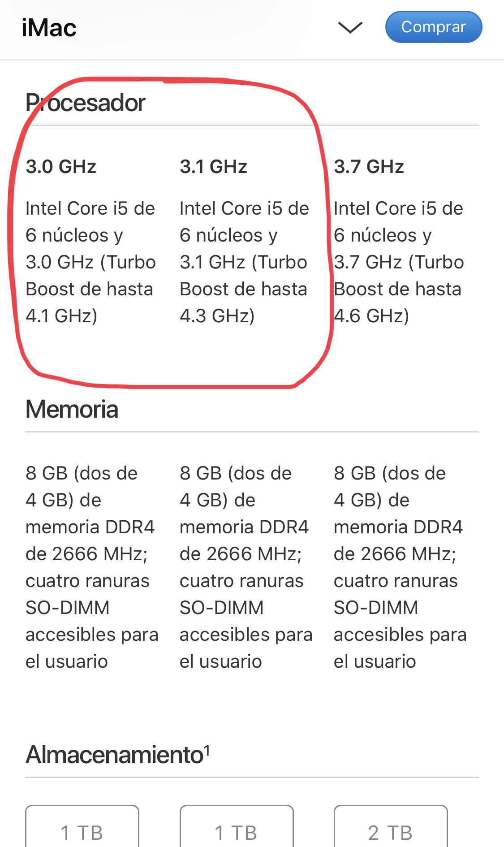
Task: Tap the 3.7 GHz Turbo Boost 4.6 GHz description
Action: pyautogui.click(x=399, y=262)
